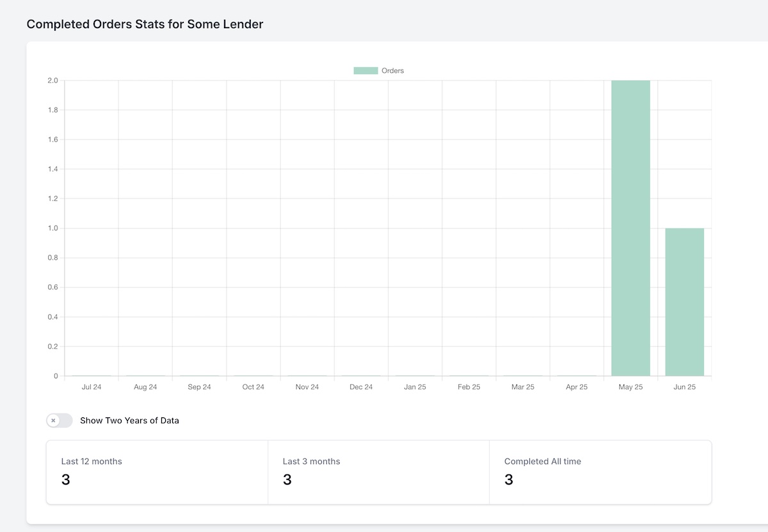The image size is (768, 532).
Task: Click the Oct 24 axis label
Action: click(x=253, y=387)
